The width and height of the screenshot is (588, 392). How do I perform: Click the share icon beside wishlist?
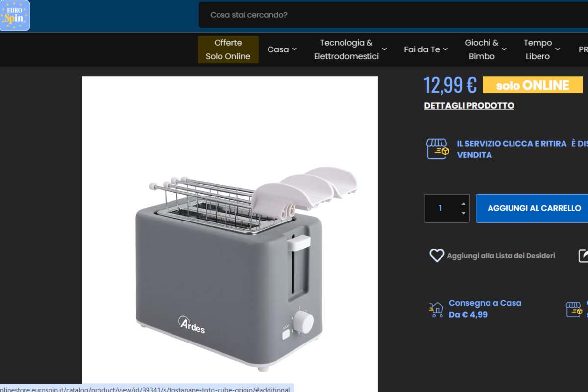584,255
